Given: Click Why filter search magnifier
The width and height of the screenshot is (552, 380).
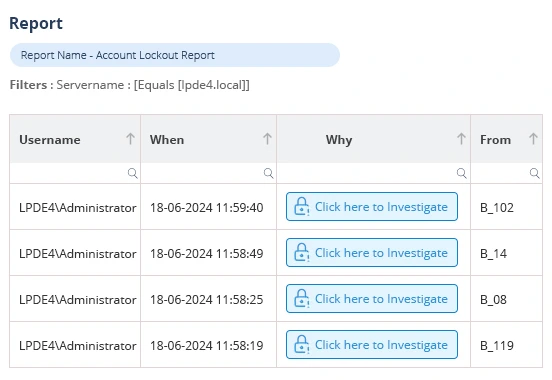Looking at the screenshot, I should pos(462,173).
